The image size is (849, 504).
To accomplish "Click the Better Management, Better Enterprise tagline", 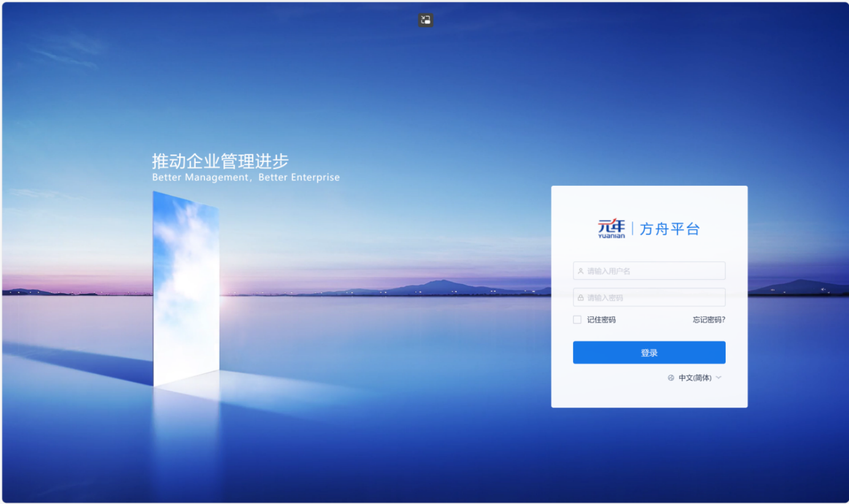I will [x=245, y=178].
